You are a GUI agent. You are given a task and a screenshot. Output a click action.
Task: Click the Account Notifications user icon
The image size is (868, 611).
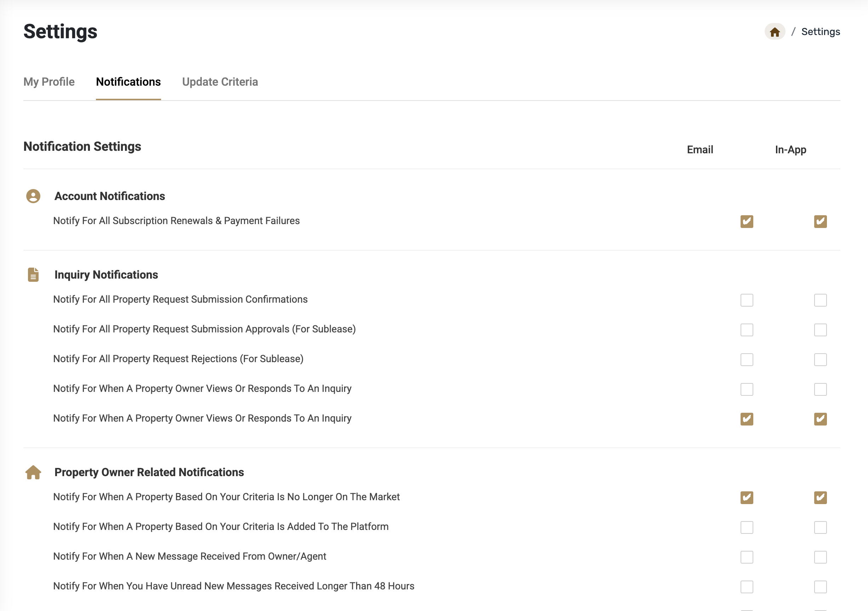click(x=33, y=196)
